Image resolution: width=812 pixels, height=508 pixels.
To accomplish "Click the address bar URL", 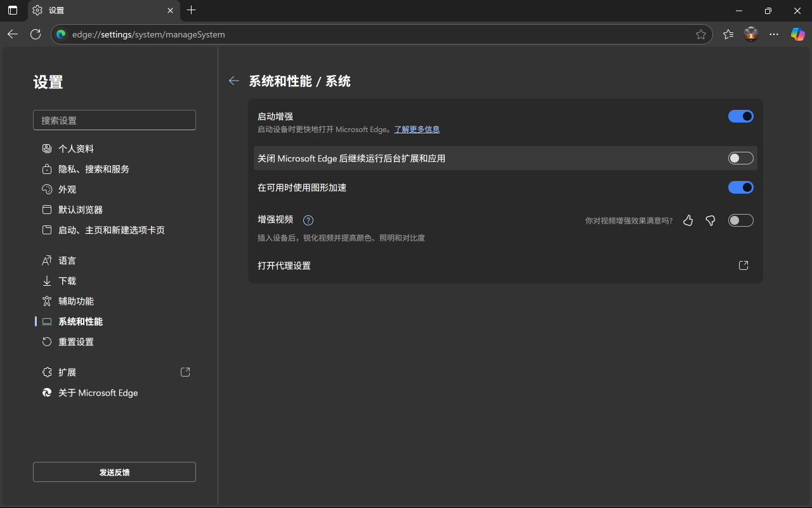I will pos(148,34).
